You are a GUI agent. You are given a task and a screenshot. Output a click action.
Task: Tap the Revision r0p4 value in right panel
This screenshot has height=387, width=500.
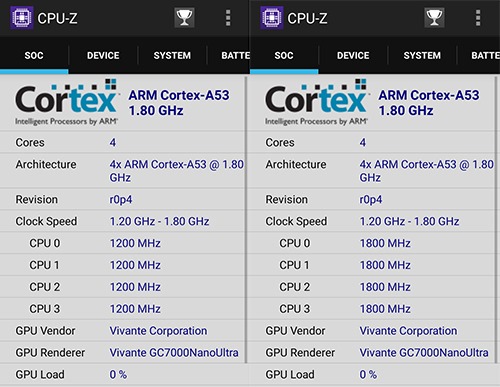click(x=371, y=200)
